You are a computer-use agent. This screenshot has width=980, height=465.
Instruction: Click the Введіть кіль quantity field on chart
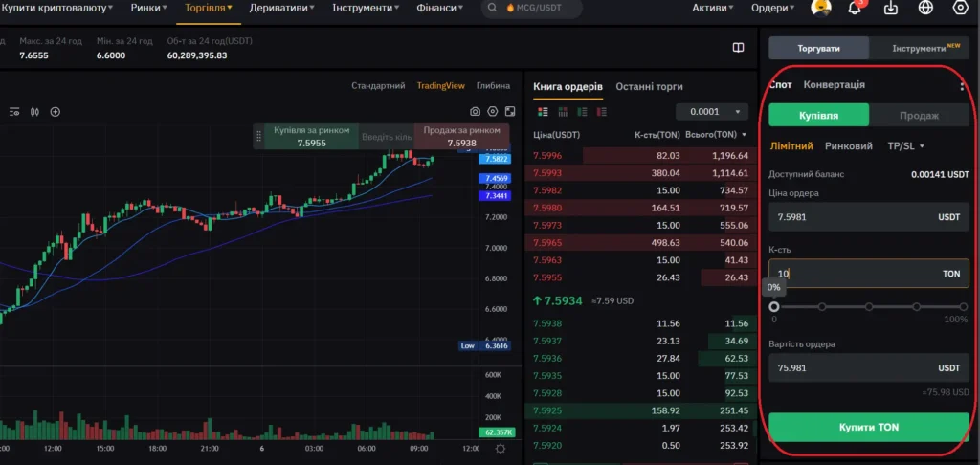[x=387, y=136]
